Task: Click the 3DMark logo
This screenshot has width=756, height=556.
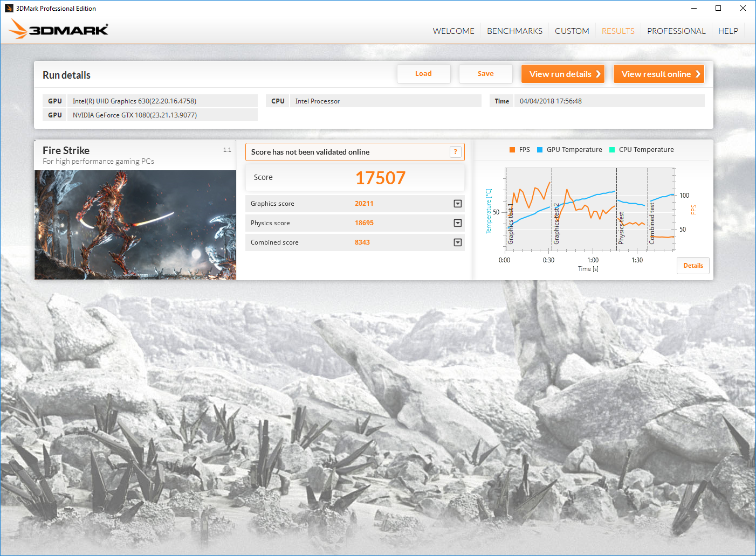Action: (59, 30)
